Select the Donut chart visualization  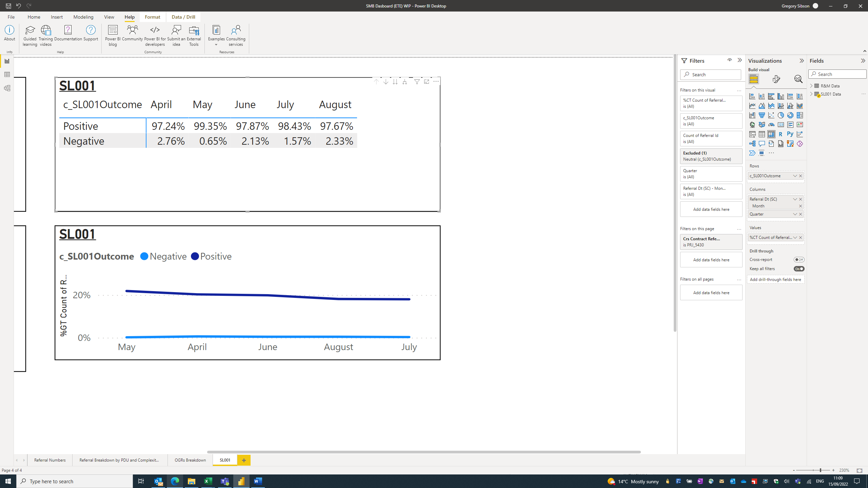790,115
